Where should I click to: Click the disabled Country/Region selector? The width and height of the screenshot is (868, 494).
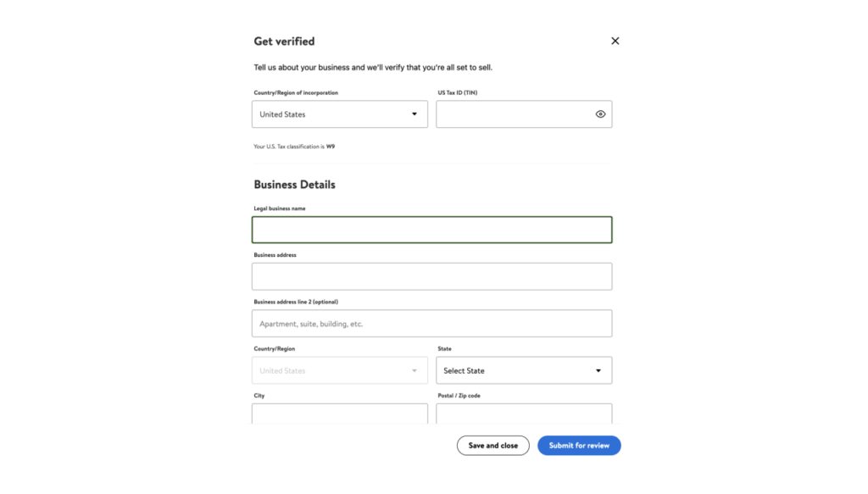(339, 370)
